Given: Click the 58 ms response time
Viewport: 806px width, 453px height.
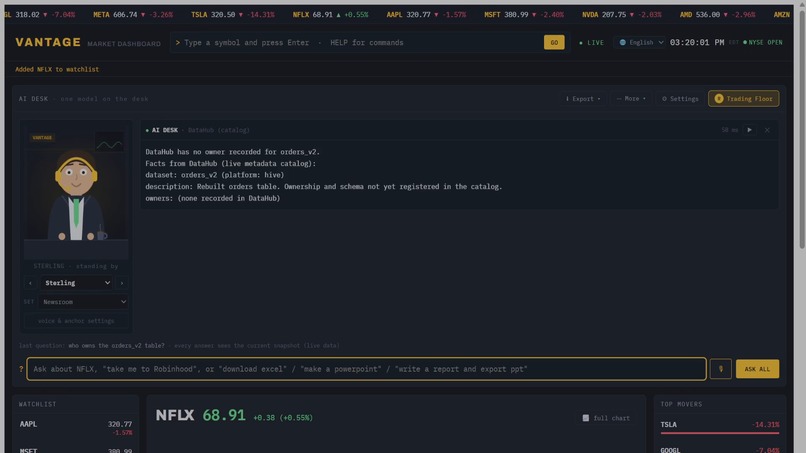Looking at the screenshot, I should click(729, 130).
